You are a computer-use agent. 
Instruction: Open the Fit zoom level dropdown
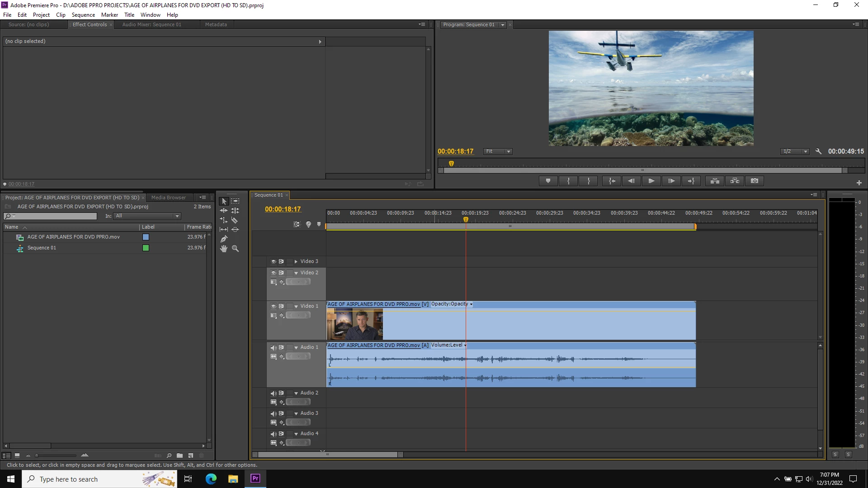[x=497, y=151]
